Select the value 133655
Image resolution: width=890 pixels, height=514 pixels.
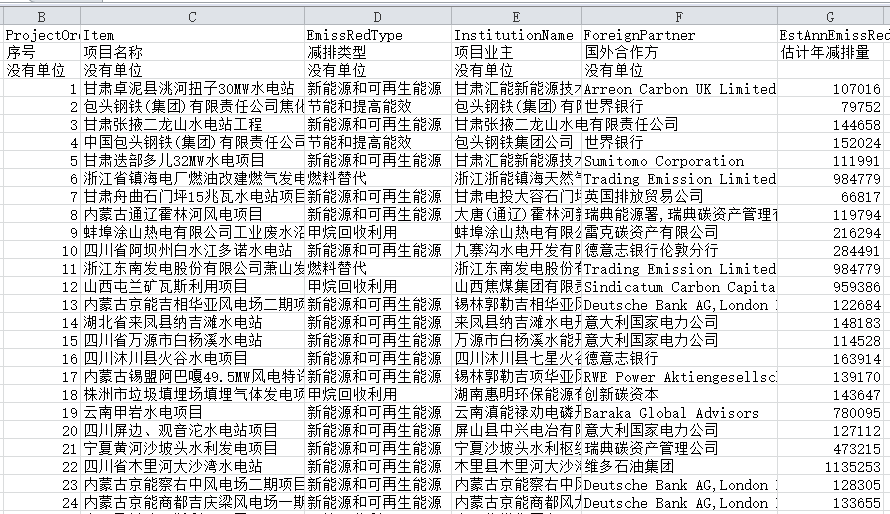[830, 503]
